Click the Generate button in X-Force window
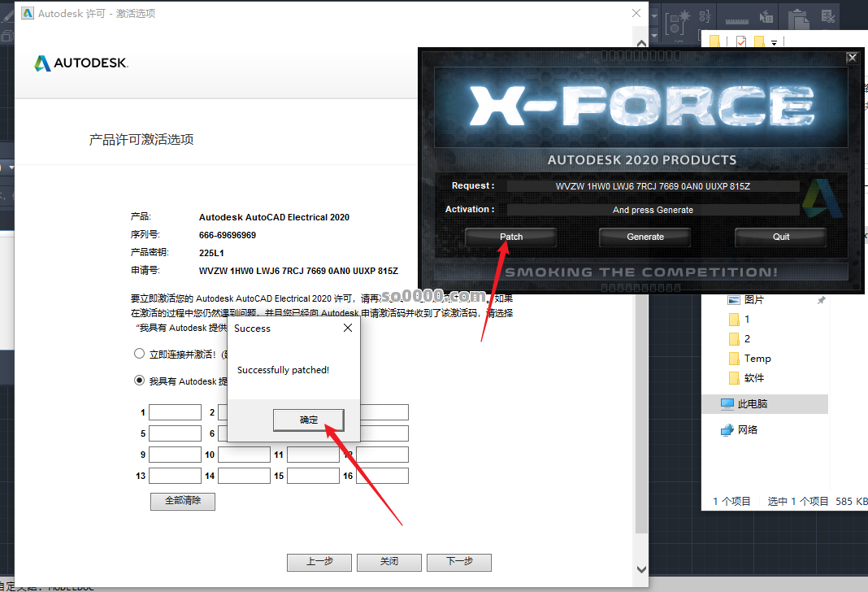 click(645, 237)
